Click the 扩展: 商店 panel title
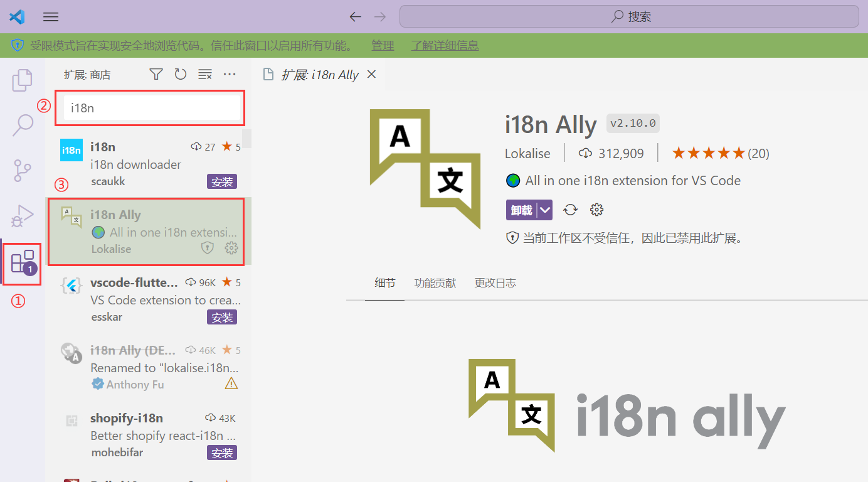This screenshot has height=482, width=868. [87, 75]
